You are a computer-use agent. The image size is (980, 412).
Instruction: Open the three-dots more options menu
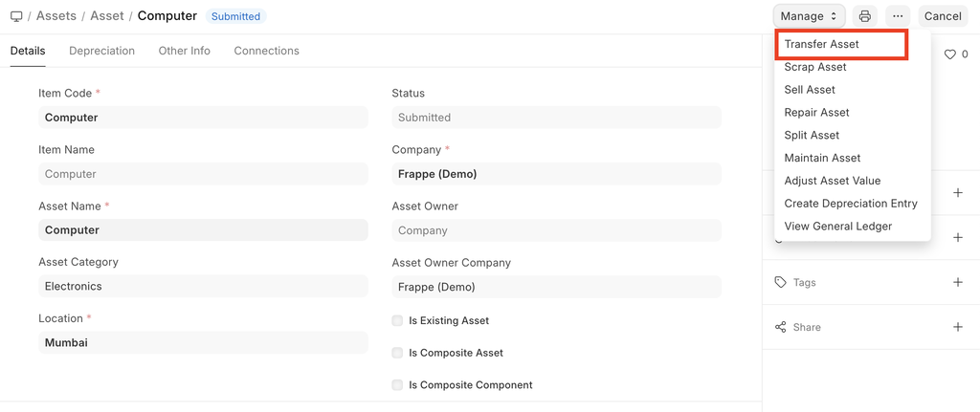[x=898, y=16]
